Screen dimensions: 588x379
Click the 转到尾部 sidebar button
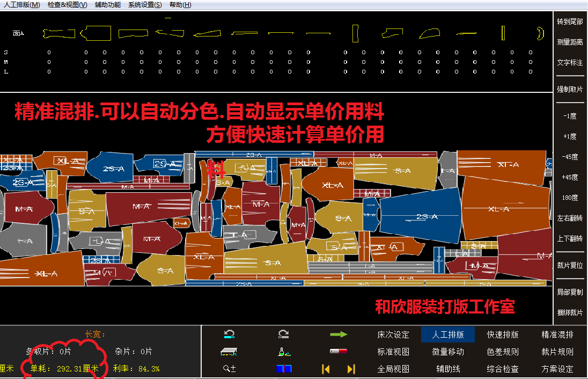[570, 23]
